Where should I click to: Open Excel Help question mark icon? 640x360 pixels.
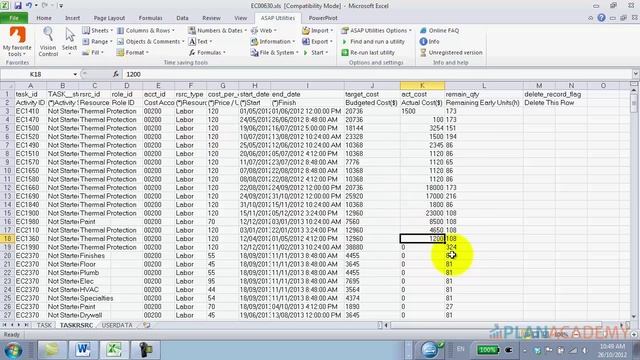601,18
